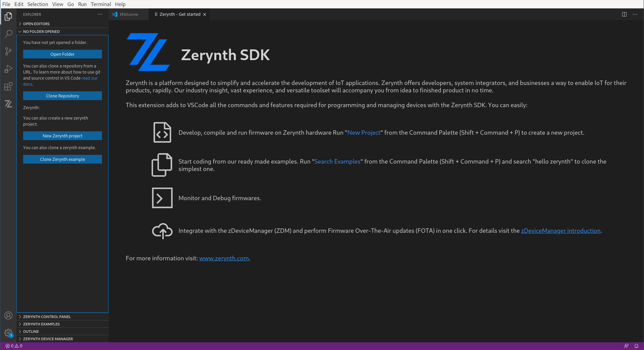This screenshot has width=644, height=350.
Task: Click the Open Folder button
Action: tap(62, 54)
